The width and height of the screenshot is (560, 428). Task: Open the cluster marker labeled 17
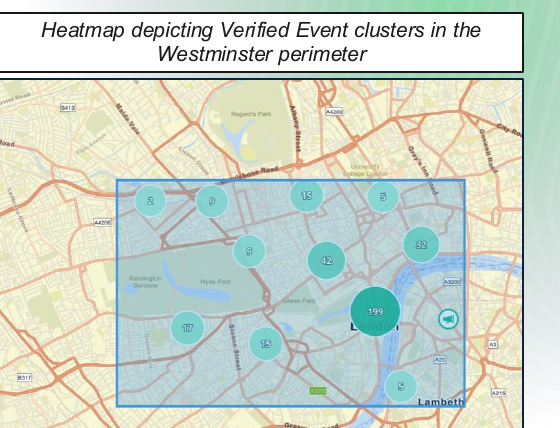(188, 328)
